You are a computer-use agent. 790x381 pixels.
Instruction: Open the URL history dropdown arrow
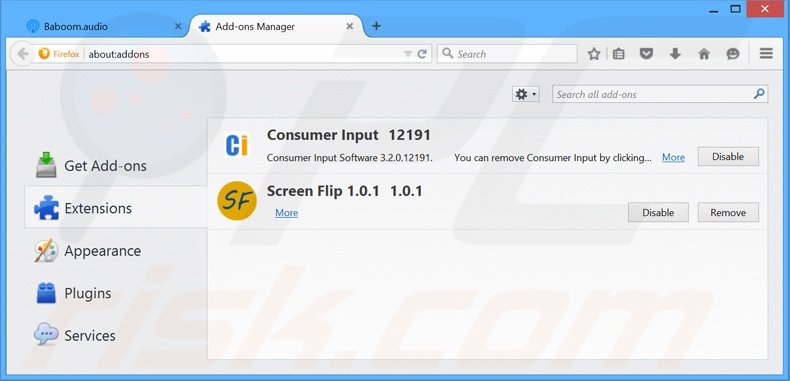pyautogui.click(x=408, y=54)
